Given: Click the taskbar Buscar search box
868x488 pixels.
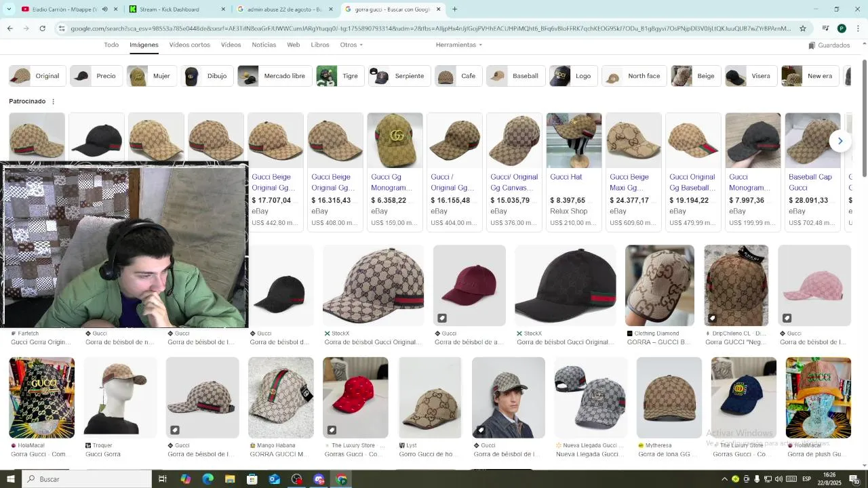Looking at the screenshot, I should click(87, 479).
